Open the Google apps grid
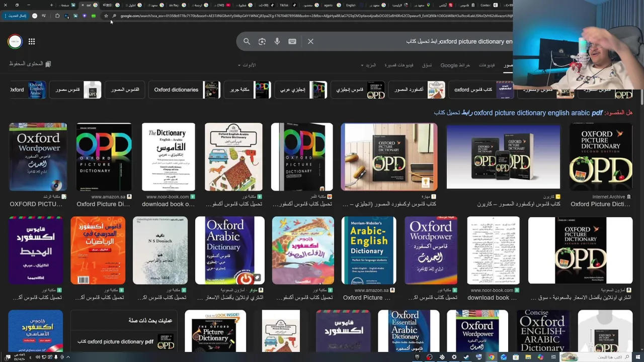This screenshot has width=644, height=362. point(32,42)
